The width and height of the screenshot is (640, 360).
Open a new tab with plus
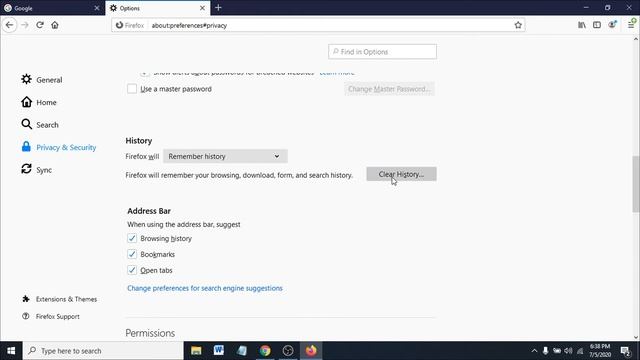218,8
